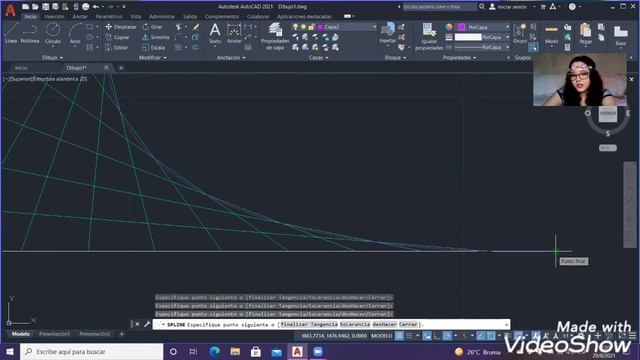Click the Grupo tool

pos(520,33)
